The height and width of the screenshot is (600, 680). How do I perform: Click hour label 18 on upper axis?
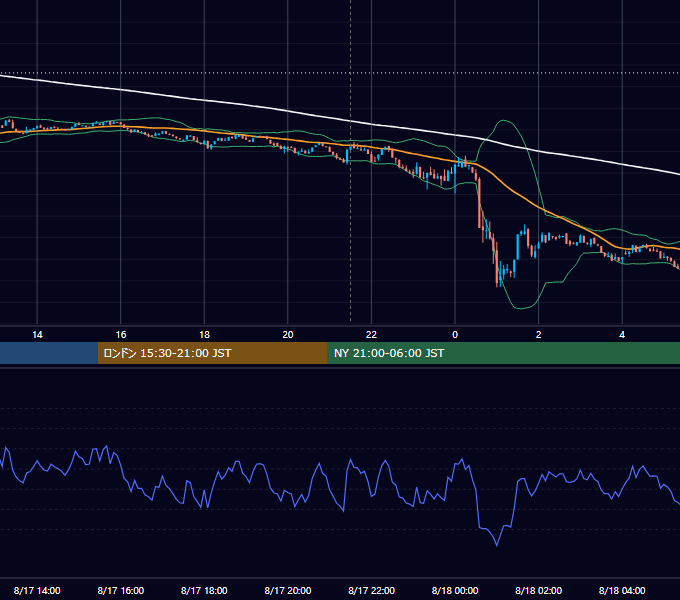coord(204,335)
